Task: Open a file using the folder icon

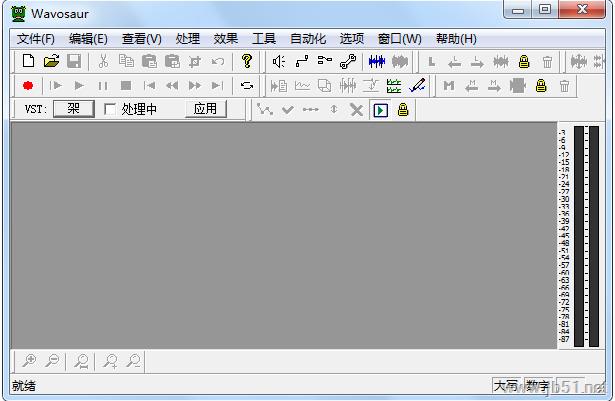Action: tap(51, 61)
